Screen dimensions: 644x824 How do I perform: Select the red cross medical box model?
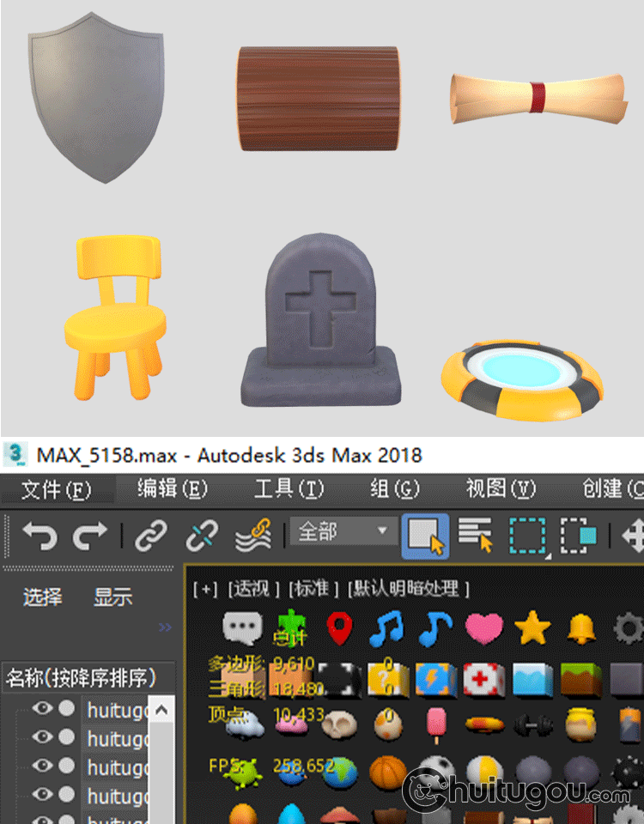click(483, 679)
